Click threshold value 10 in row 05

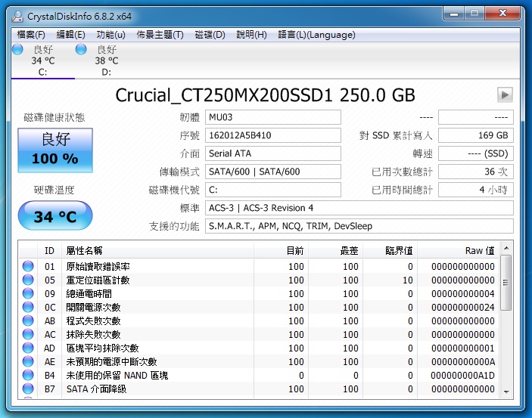[407, 280]
